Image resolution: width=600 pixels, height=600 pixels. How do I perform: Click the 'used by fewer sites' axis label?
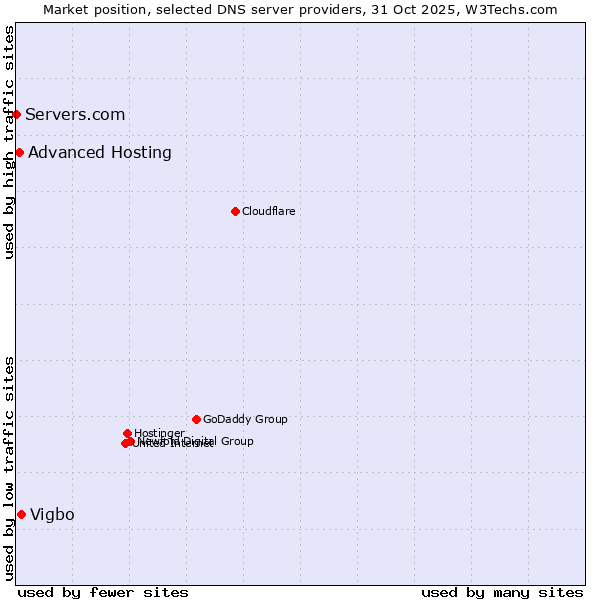103,592
